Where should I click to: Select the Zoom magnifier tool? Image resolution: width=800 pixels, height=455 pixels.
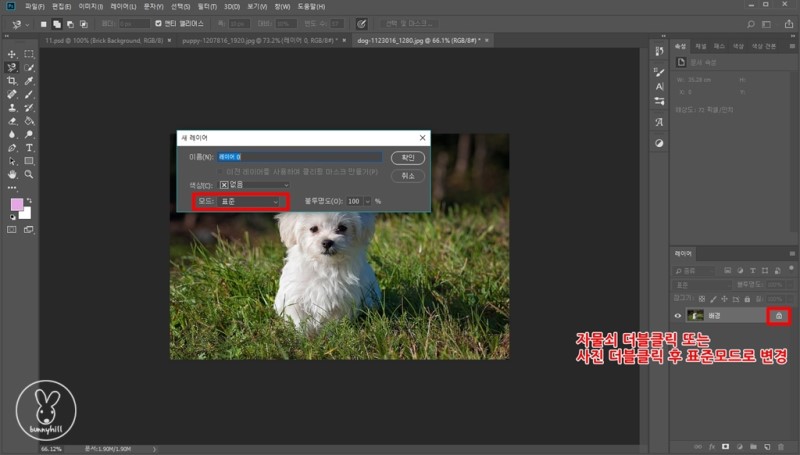[x=29, y=174]
